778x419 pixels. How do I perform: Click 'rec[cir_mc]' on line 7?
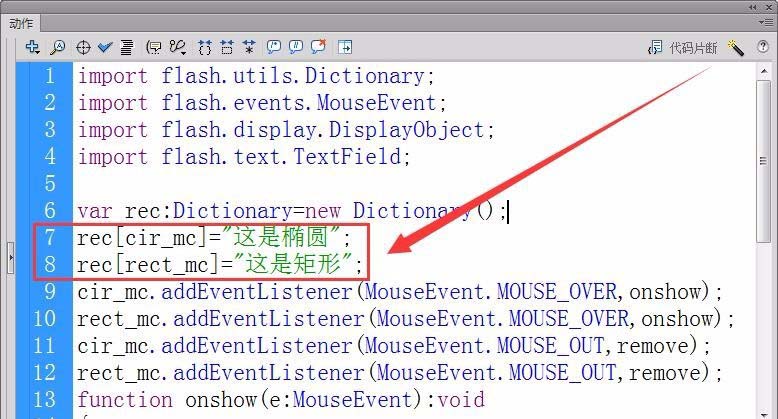pyautogui.click(x=142, y=238)
